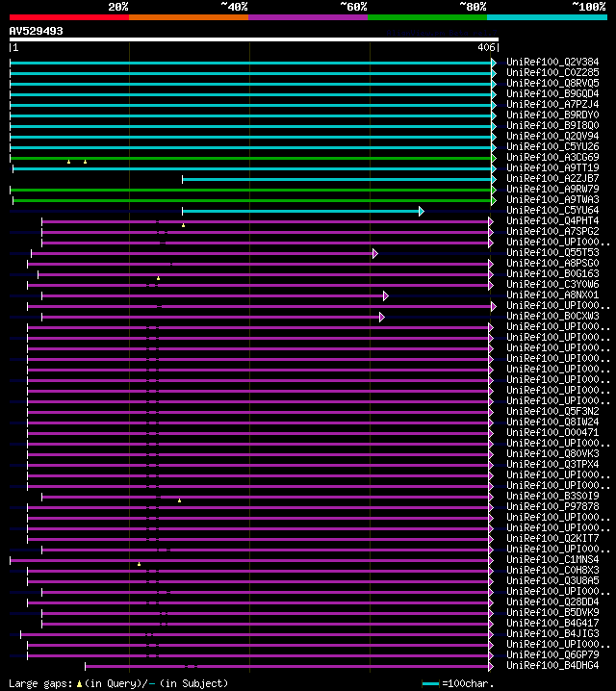Click the green ~80% identity color segment
This screenshot has width=616, height=691.
tap(427, 17)
